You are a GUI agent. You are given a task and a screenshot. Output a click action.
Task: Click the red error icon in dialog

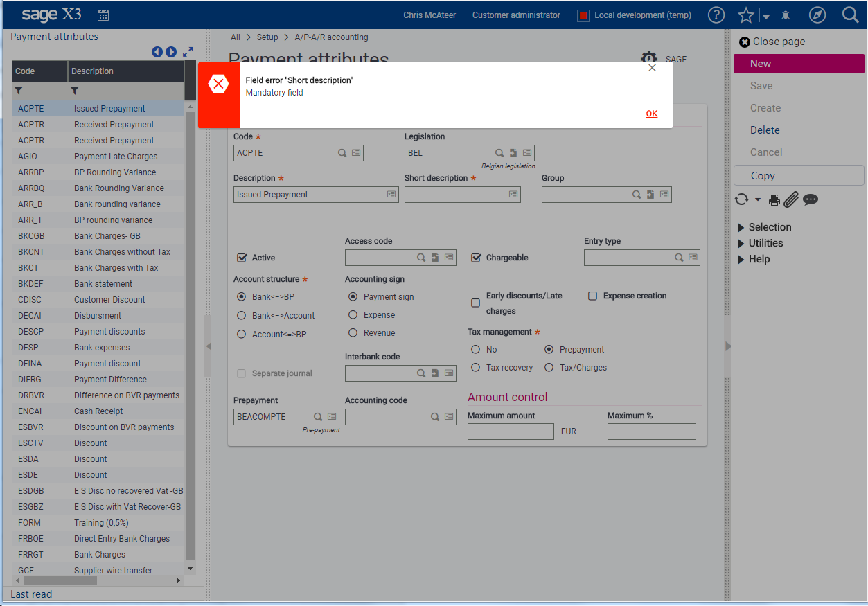218,84
